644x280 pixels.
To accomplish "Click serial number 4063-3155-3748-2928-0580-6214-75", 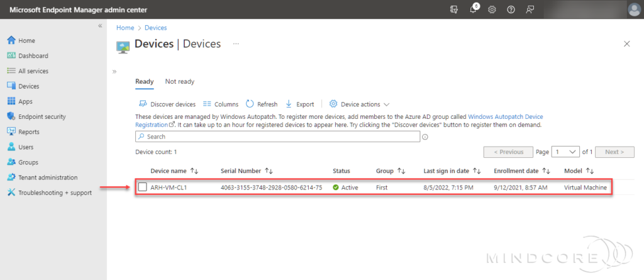I will coord(271,188).
